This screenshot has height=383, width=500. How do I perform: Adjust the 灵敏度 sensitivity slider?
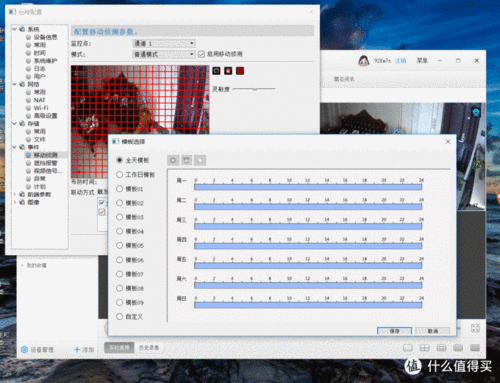254,89
